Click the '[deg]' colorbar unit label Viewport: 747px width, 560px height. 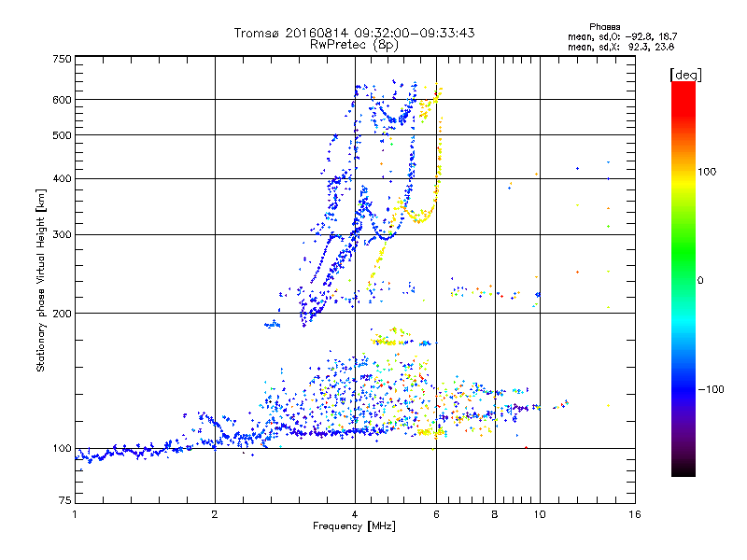click(685, 75)
